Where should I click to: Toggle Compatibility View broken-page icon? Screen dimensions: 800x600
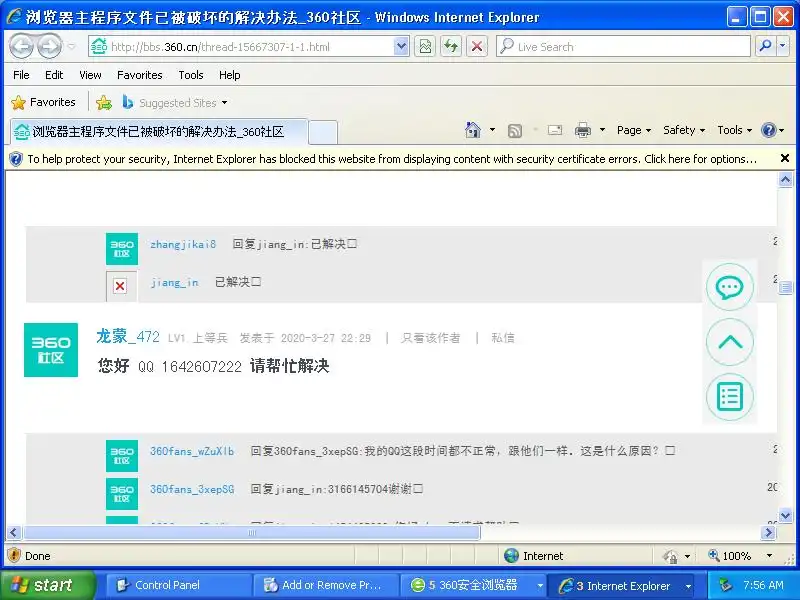tap(425, 46)
